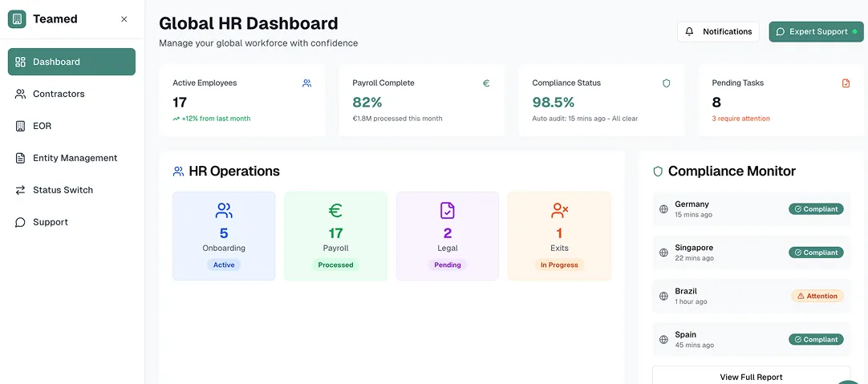
Task: Click the Dashboard grid icon in sidebar
Action: (21, 62)
